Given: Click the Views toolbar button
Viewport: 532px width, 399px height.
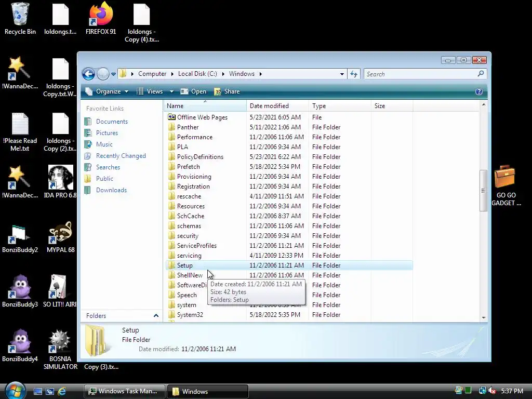Looking at the screenshot, I should point(150,91).
